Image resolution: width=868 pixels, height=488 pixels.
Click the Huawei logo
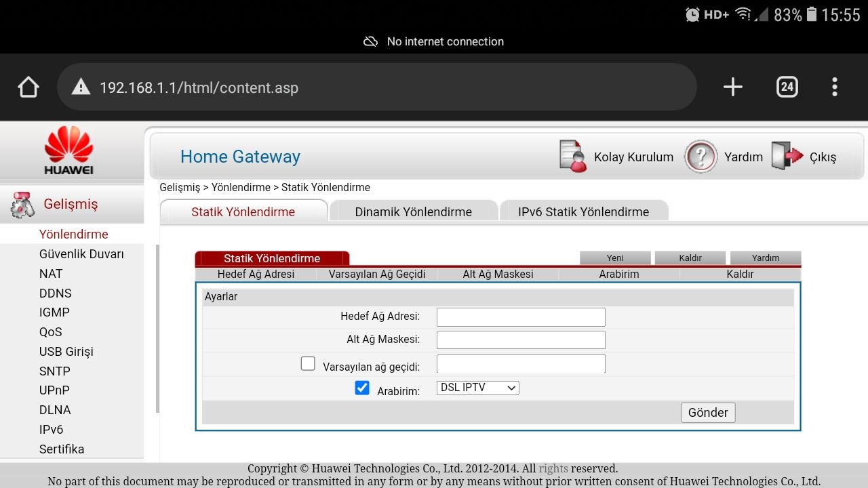point(68,150)
